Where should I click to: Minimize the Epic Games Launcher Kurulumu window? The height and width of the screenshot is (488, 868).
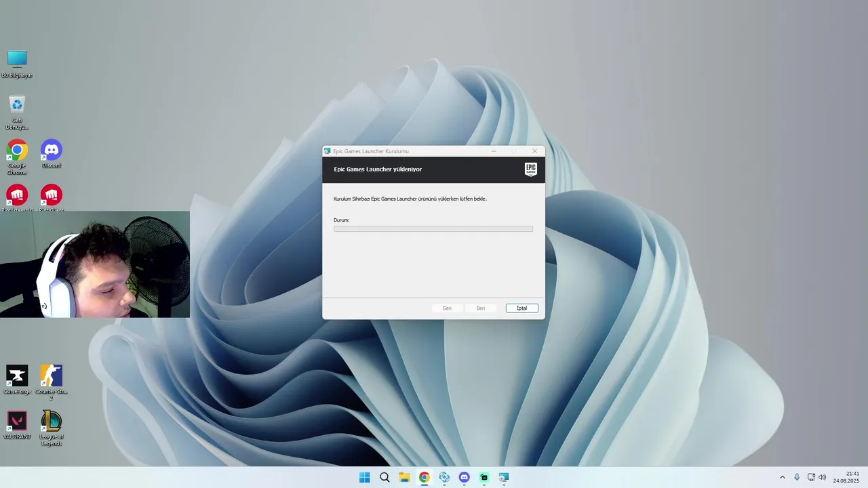click(x=494, y=151)
